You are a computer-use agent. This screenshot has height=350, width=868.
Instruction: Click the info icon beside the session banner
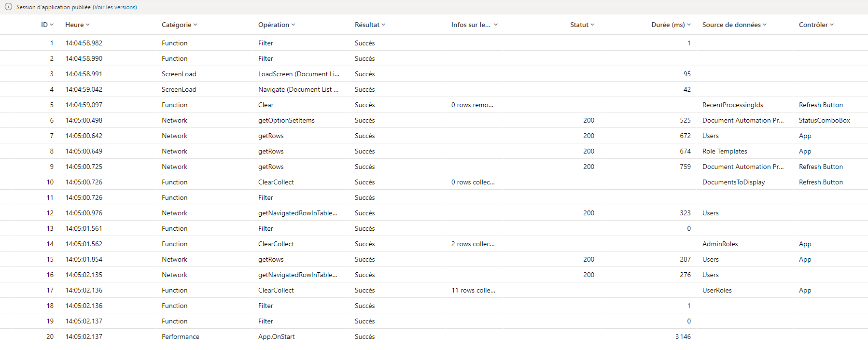pyautogui.click(x=8, y=7)
